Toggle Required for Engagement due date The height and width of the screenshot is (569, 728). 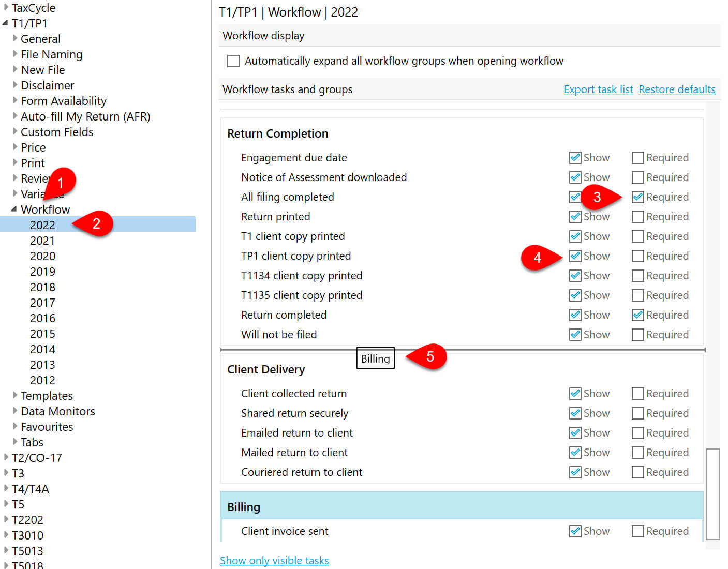tap(638, 158)
